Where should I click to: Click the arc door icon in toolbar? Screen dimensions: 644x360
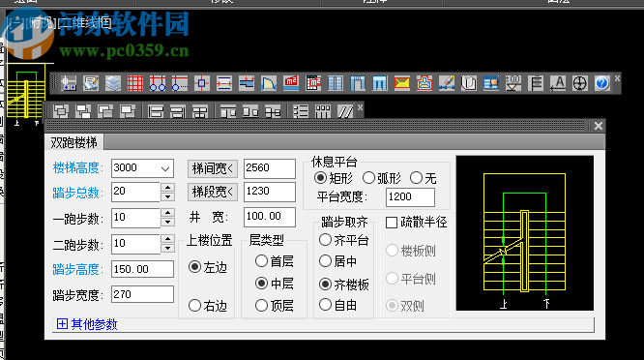coord(268,83)
